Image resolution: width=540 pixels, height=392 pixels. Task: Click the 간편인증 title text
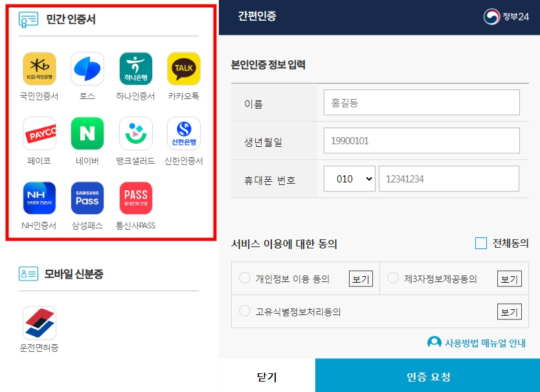point(257,16)
